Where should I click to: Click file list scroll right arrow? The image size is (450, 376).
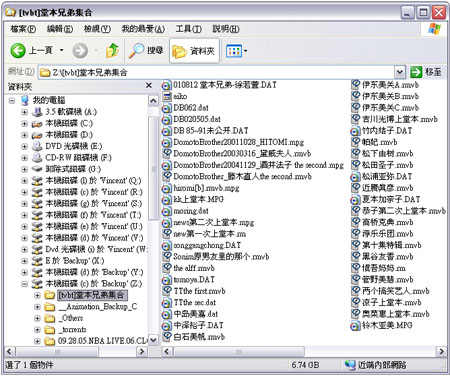tap(441, 351)
